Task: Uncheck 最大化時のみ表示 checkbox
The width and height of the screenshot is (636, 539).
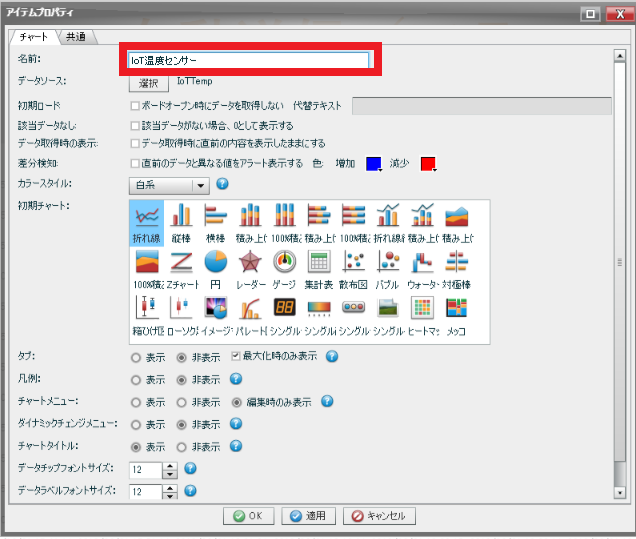Action: (x=235, y=356)
